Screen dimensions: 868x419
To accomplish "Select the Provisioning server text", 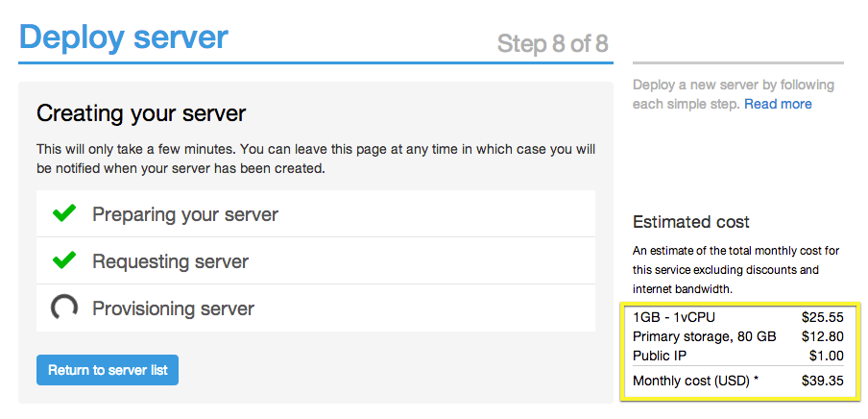I will 173,308.
